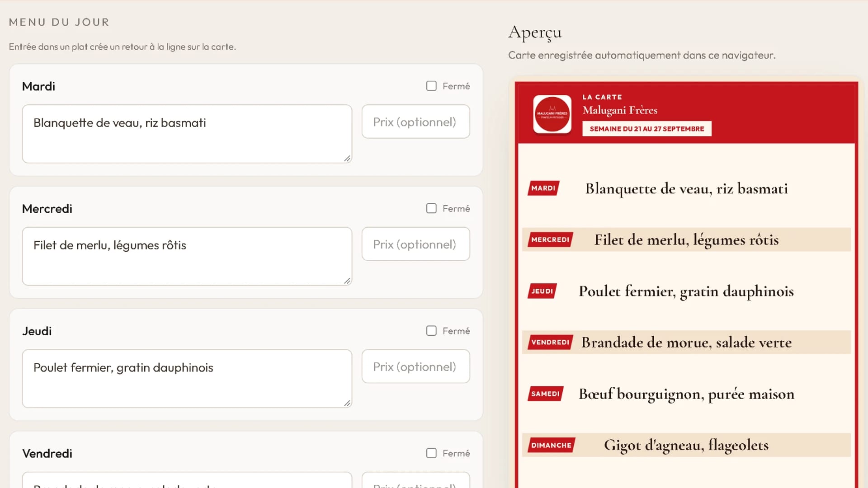The image size is (868, 488).
Task: Click the 'Jeudi' day label in form
Action: pos(37,331)
